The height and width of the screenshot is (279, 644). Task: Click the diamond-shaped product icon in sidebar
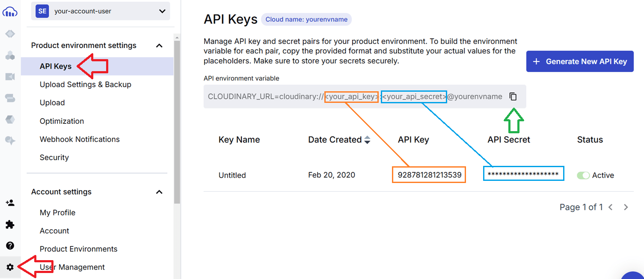(10, 34)
